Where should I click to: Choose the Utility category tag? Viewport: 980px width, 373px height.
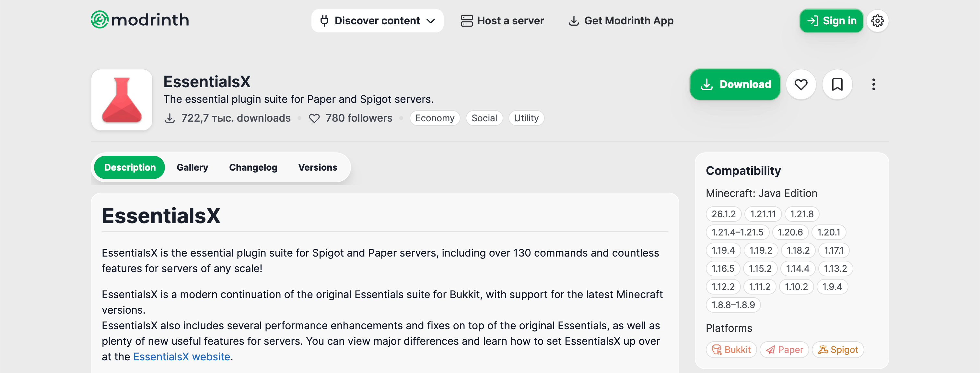pos(526,118)
